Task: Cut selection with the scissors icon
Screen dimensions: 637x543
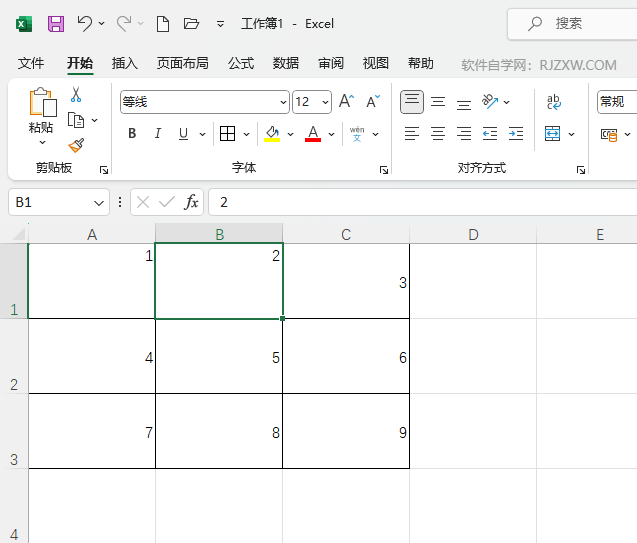Action: 76,94
